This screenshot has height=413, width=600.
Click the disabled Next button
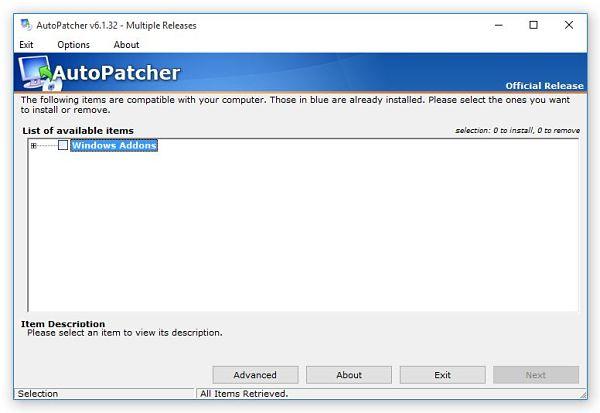[x=536, y=375]
